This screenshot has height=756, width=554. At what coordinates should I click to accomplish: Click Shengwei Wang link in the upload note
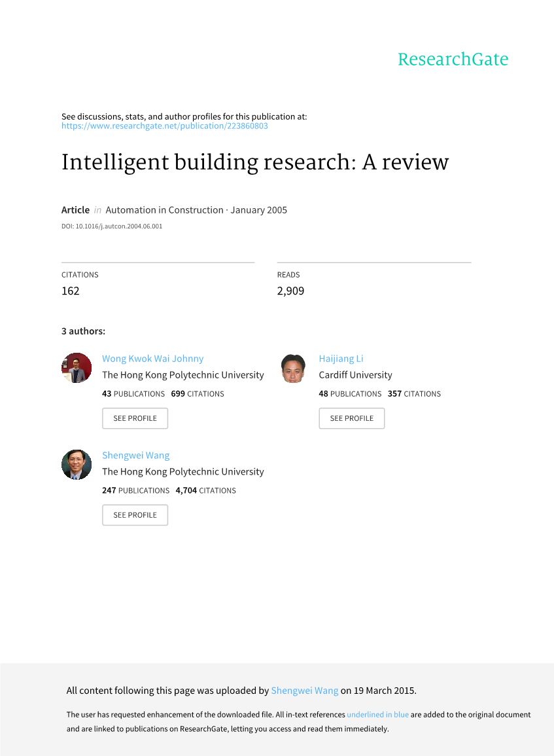[305, 691]
